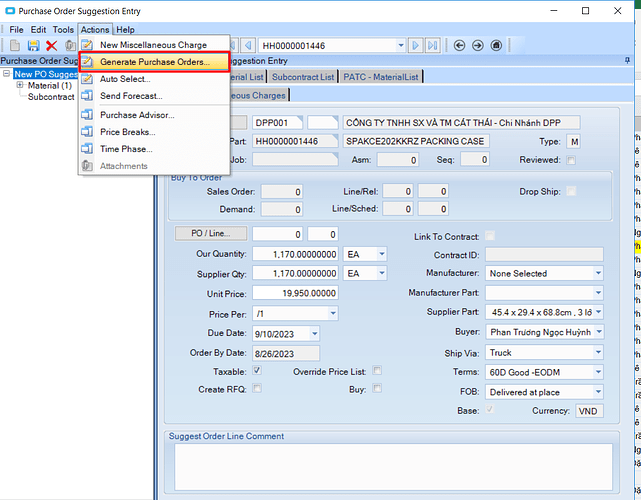The height and width of the screenshot is (500, 641).
Task: Select Send Forecast menu entry
Action: pyautogui.click(x=155, y=96)
